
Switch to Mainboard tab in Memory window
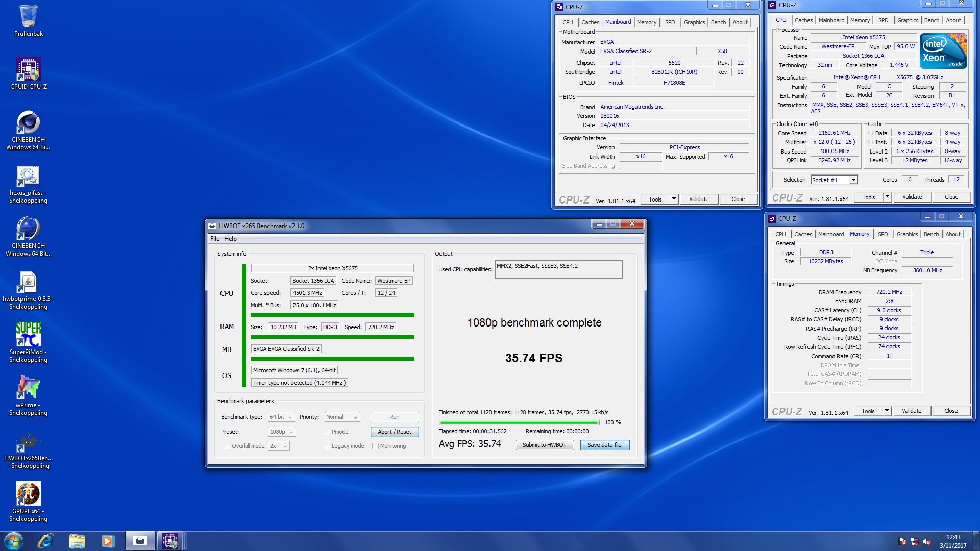[x=831, y=234]
